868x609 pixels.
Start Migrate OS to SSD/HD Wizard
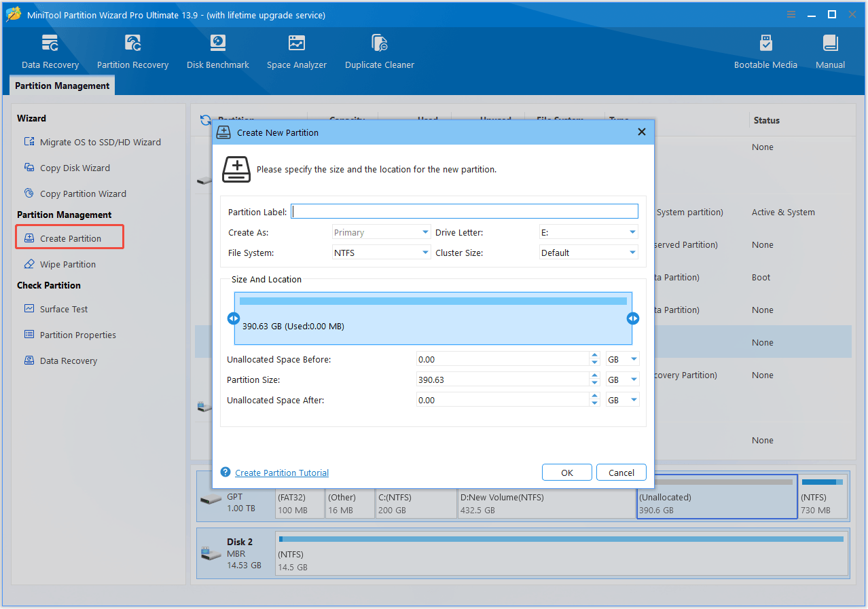[x=92, y=142]
